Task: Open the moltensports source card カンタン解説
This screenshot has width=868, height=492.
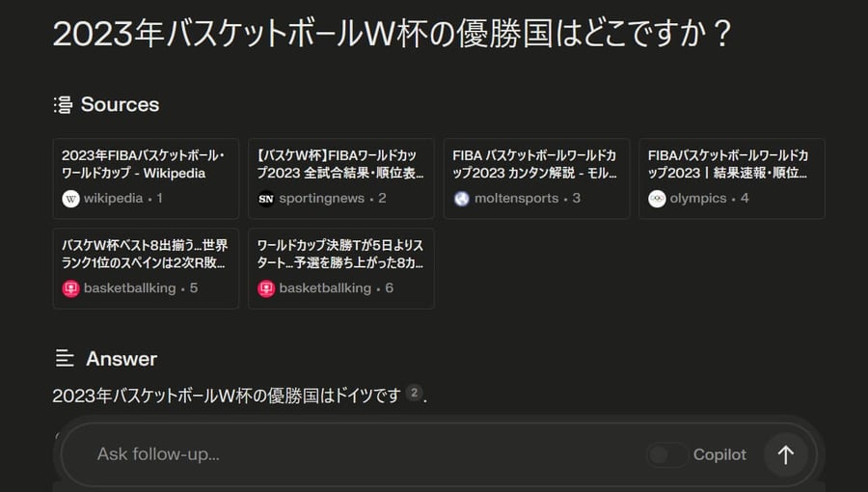Action: point(536,178)
